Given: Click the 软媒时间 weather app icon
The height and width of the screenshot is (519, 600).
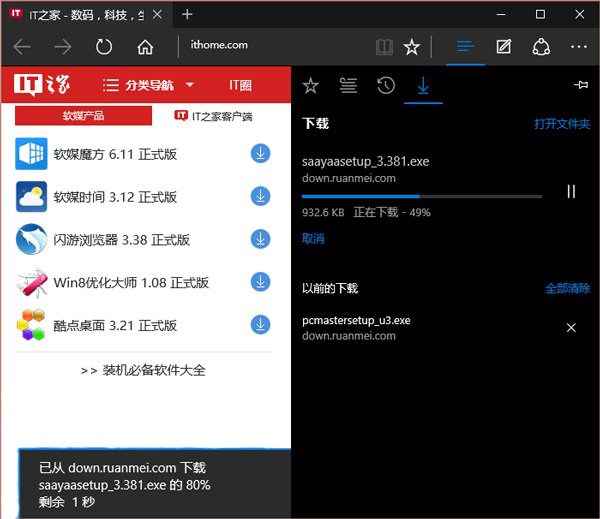Looking at the screenshot, I should pos(31,196).
